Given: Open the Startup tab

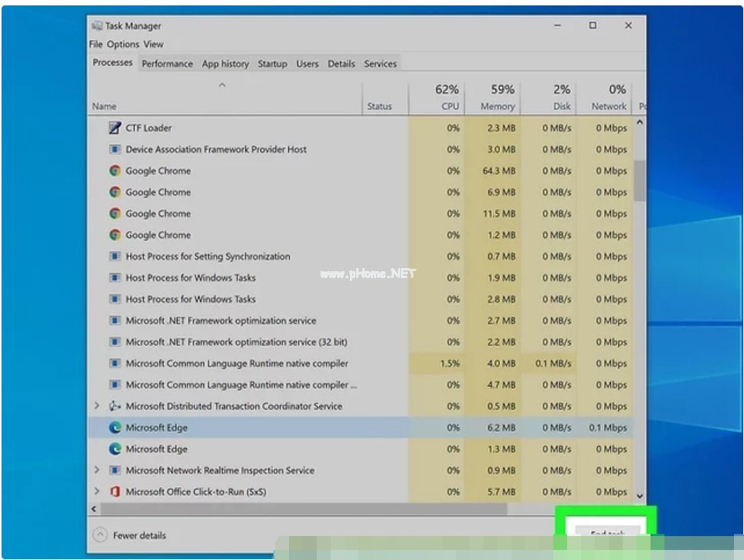Looking at the screenshot, I should coord(272,64).
